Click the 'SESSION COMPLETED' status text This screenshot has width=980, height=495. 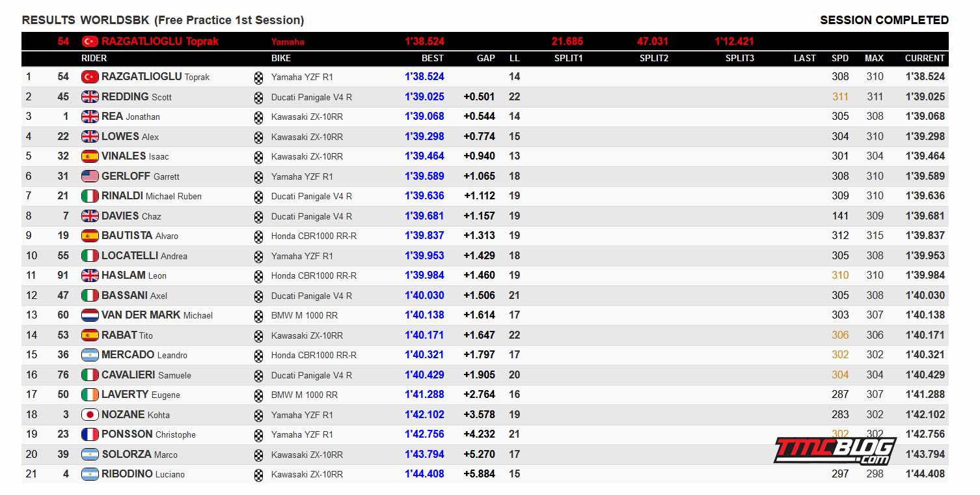click(x=884, y=20)
